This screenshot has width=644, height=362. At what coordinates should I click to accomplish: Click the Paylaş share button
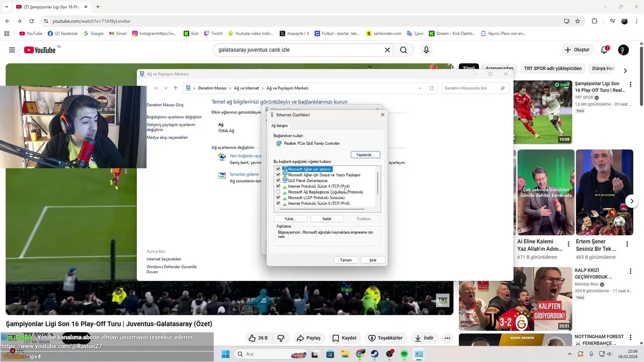tap(308, 338)
